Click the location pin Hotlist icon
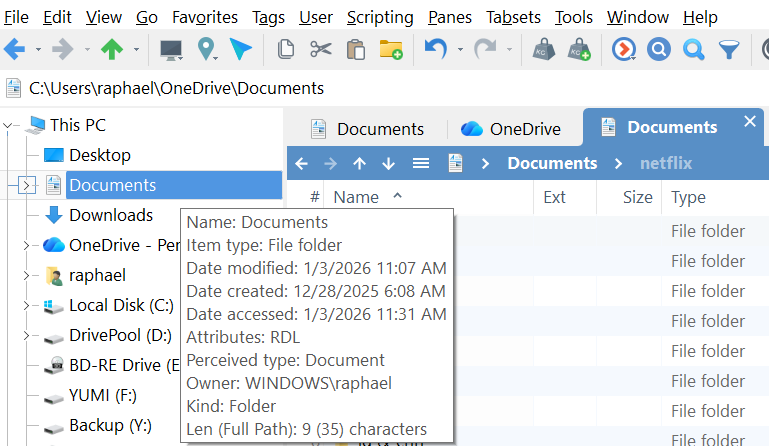 pyautogui.click(x=206, y=48)
